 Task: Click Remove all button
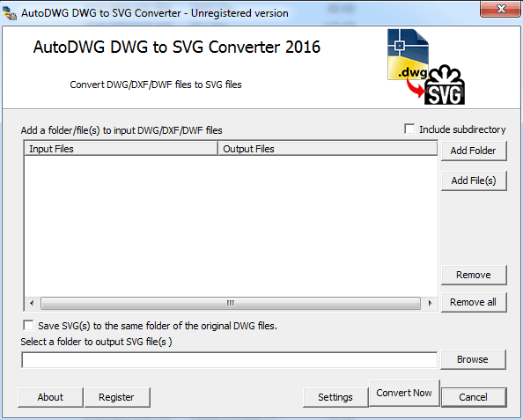[474, 302]
